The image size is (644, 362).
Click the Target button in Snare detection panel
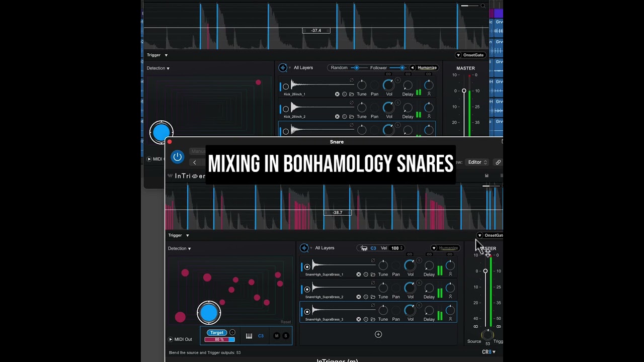[x=217, y=332]
